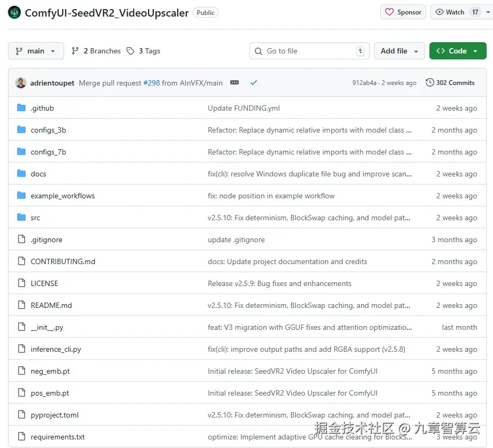This screenshot has width=493, height=448.
Task: Open pull request #298 link
Action: click(152, 83)
